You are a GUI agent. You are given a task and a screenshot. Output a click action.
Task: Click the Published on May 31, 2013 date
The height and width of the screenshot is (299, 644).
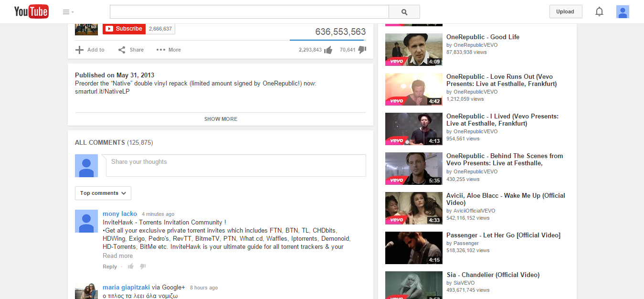coord(115,75)
